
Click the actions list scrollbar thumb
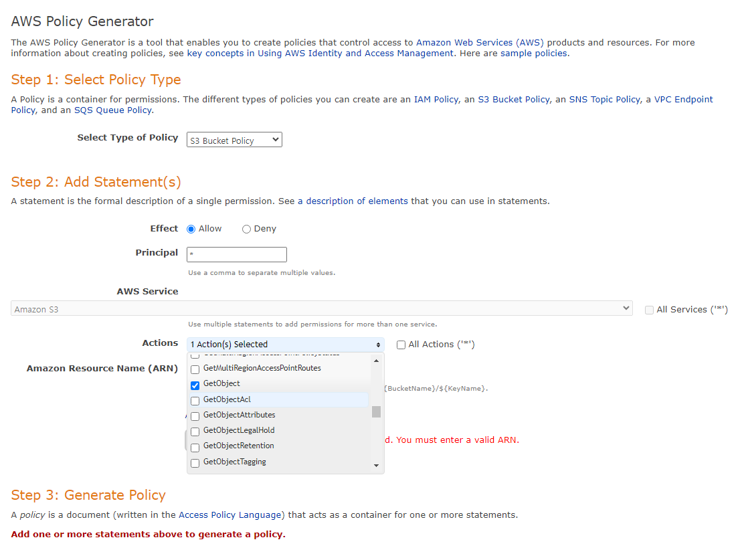[376, 411]
